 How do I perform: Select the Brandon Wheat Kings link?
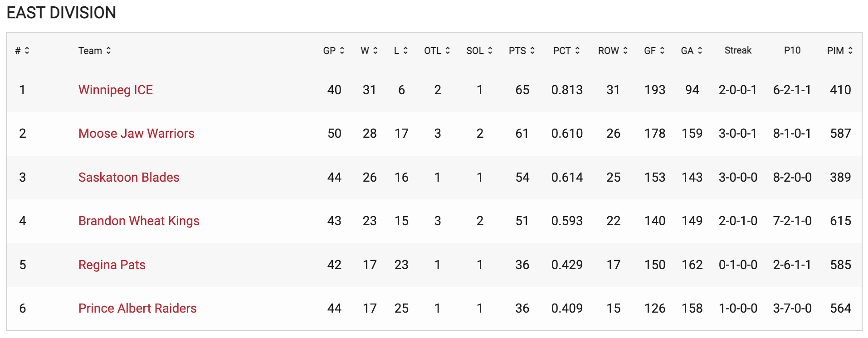[139, 221]
